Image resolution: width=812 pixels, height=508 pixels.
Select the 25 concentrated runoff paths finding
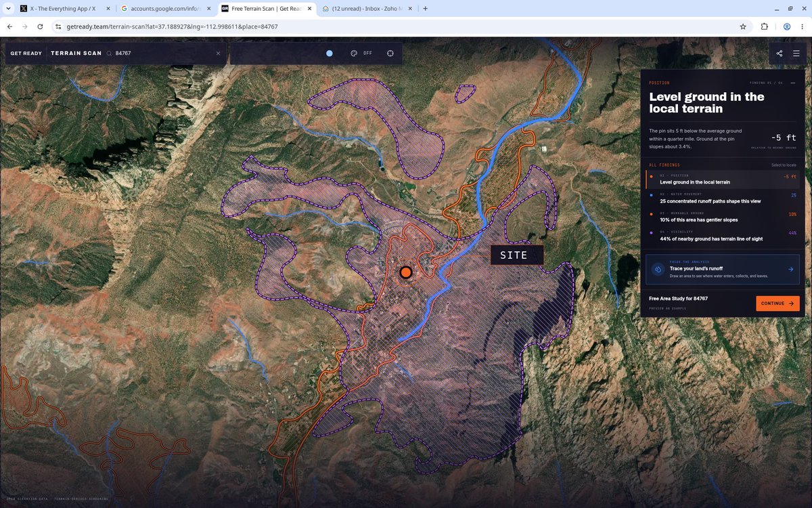click(722, 198)
